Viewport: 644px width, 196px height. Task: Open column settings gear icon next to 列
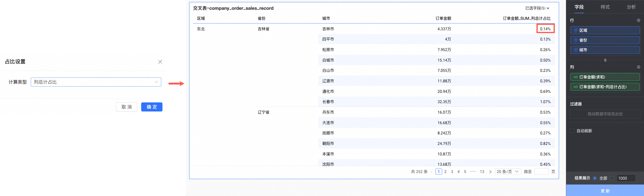point(639,67)
